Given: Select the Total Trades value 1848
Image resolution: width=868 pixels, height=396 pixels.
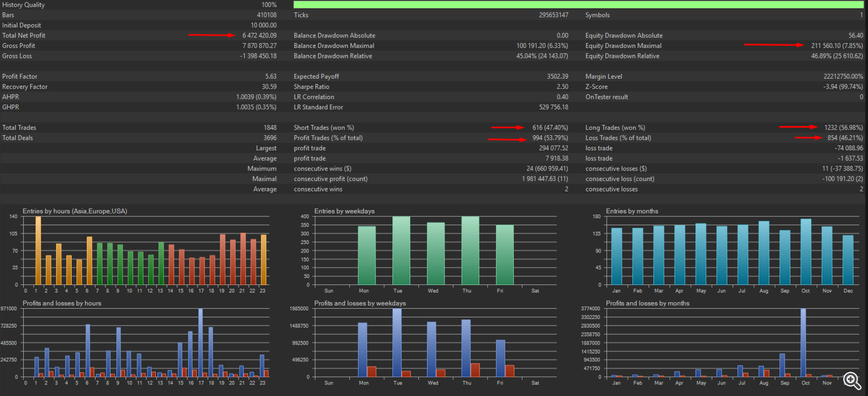Looking at the screenshot, I should pos(270,128).
